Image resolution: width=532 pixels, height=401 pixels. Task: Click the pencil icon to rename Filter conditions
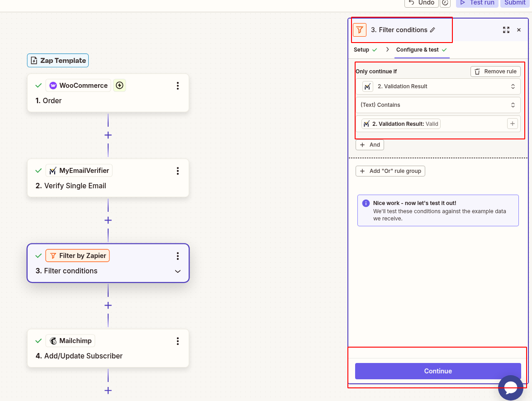click(433, 29)
